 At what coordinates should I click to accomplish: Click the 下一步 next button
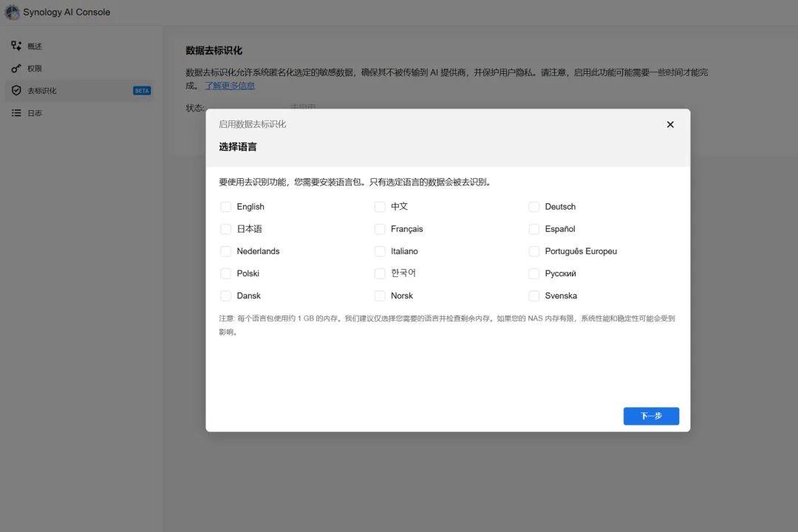(x=651, y=416)
